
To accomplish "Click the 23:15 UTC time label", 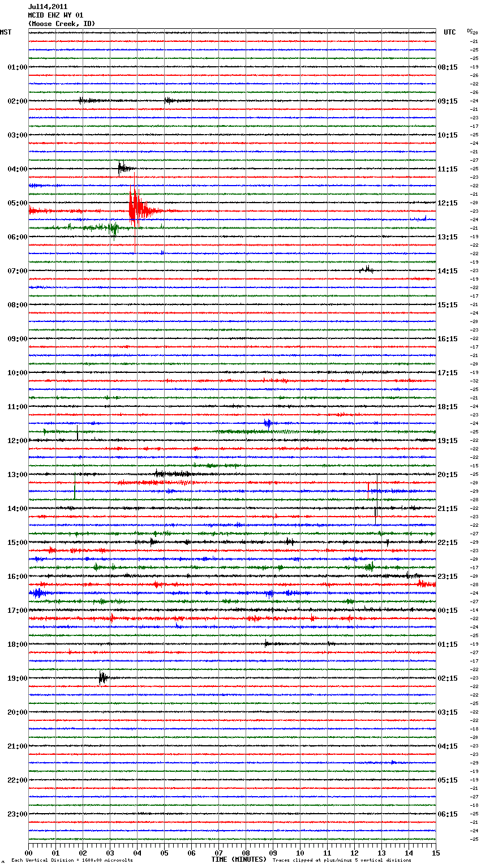I will [448, 577].
